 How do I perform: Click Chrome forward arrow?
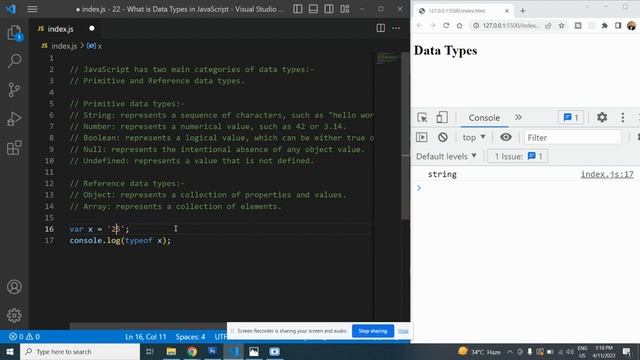point(433,25)
